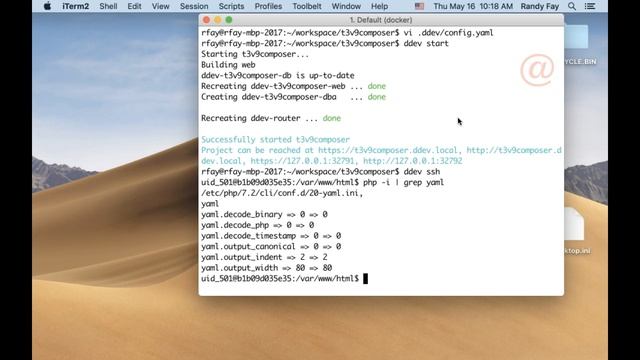Click the 'php -i | grep yaml' command
Viewport: 640px width, 360px height.
(403, 182)
